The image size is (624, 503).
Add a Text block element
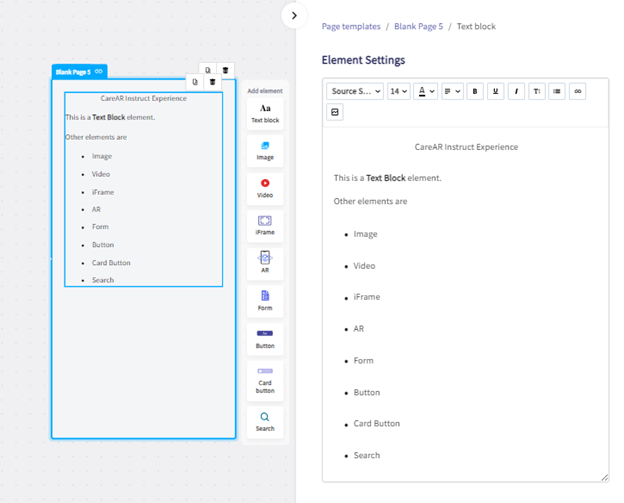(265, 114)
